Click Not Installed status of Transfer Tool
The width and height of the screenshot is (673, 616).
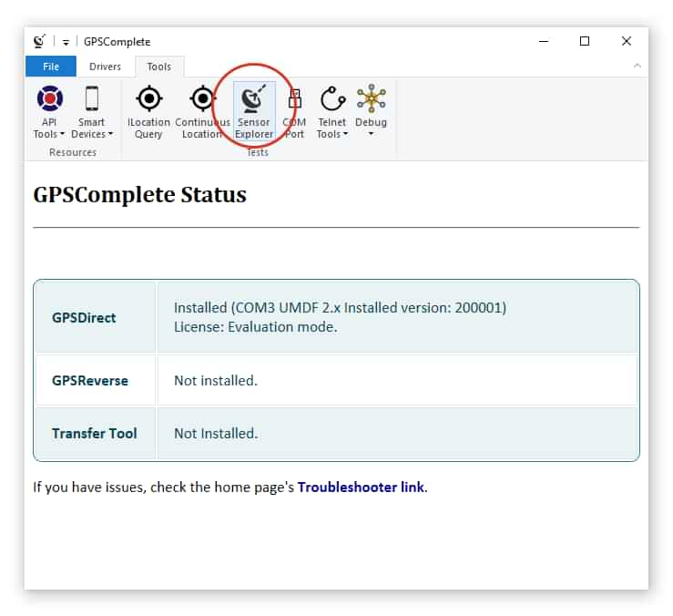[x=216, y=434]
